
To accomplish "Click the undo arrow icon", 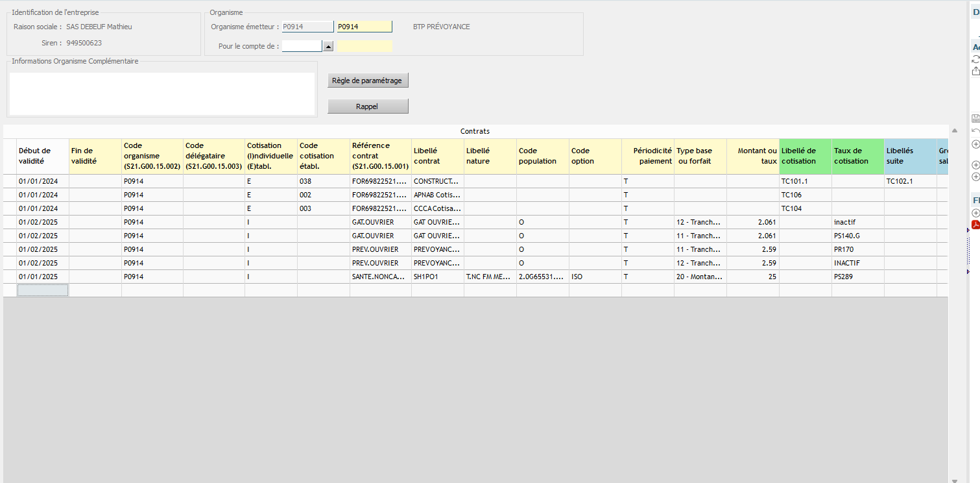I will 975,131.
